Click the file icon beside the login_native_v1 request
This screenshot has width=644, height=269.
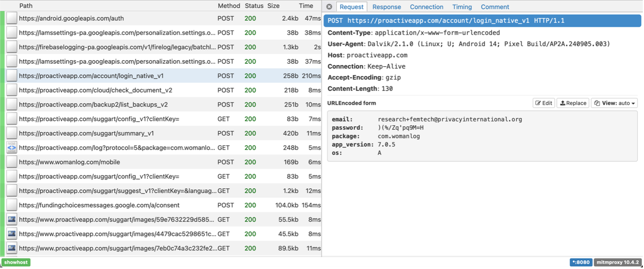12,76
